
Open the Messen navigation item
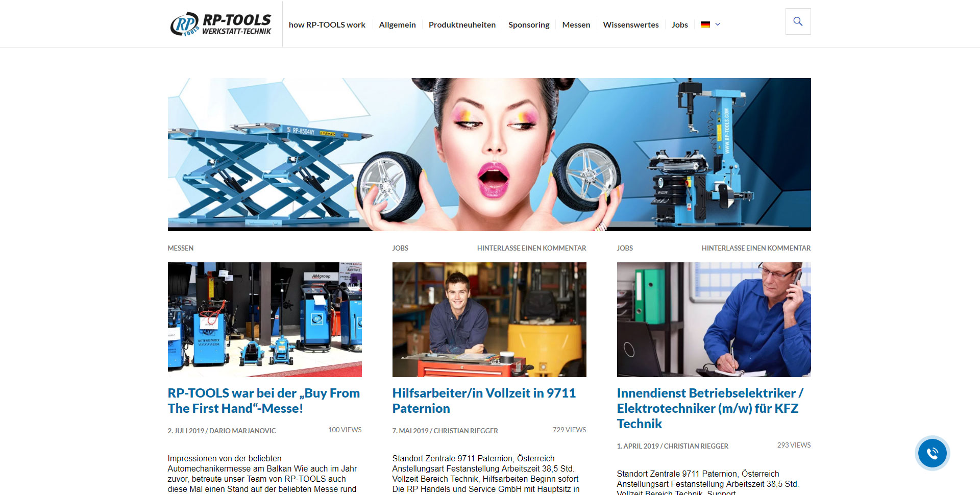coord(576,24)
